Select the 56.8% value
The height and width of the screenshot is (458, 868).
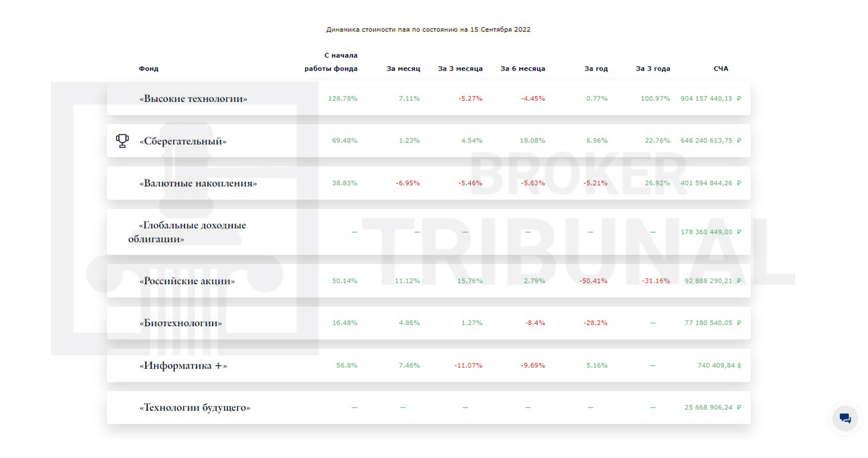347,366
